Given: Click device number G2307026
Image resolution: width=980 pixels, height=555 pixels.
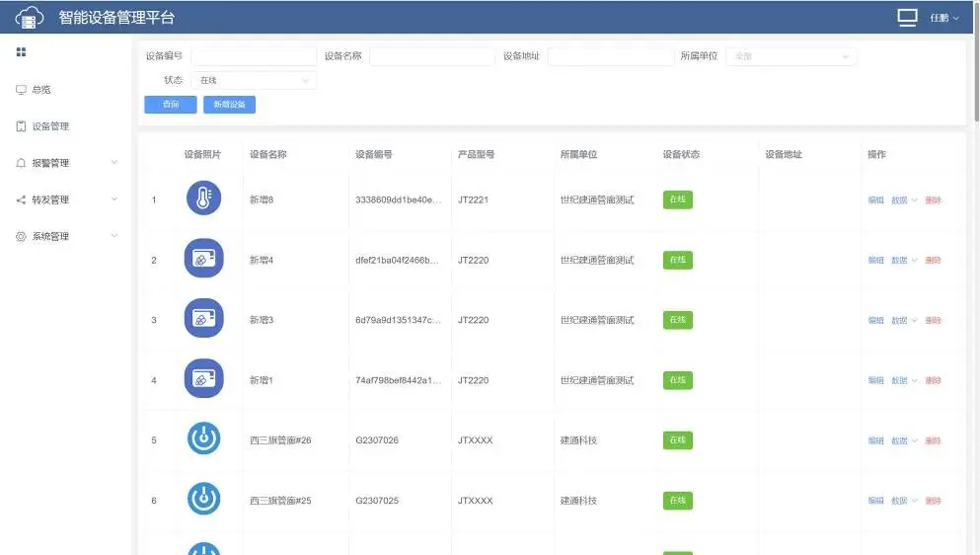Looking at the screenshot, I should coord(377,439).
